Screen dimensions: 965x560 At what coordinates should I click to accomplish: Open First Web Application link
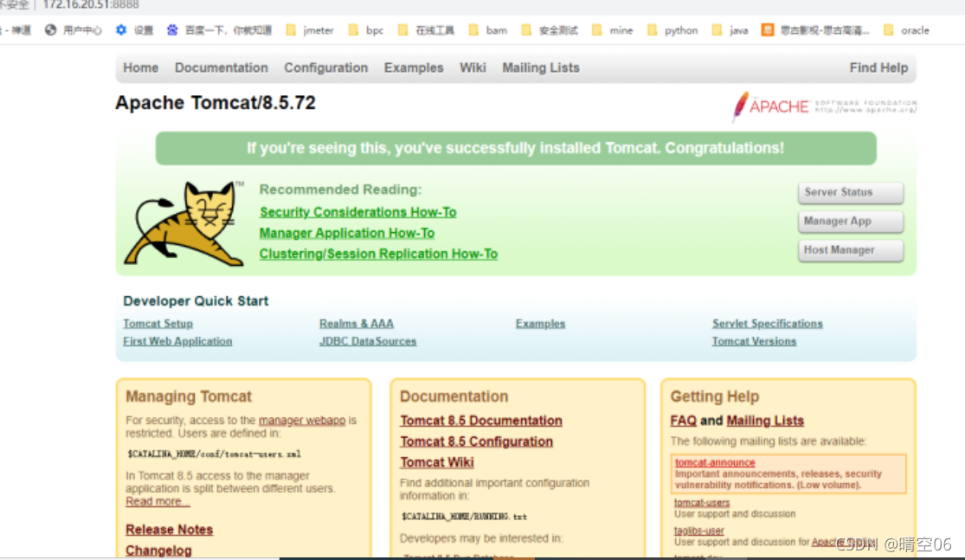(177, 342)
